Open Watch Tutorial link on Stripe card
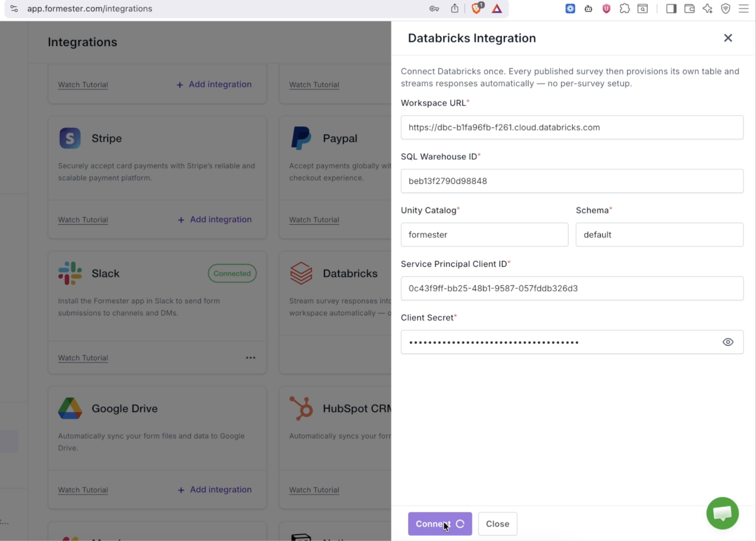The width and height of the screenshot is (756, 541). tap(83, 220)
